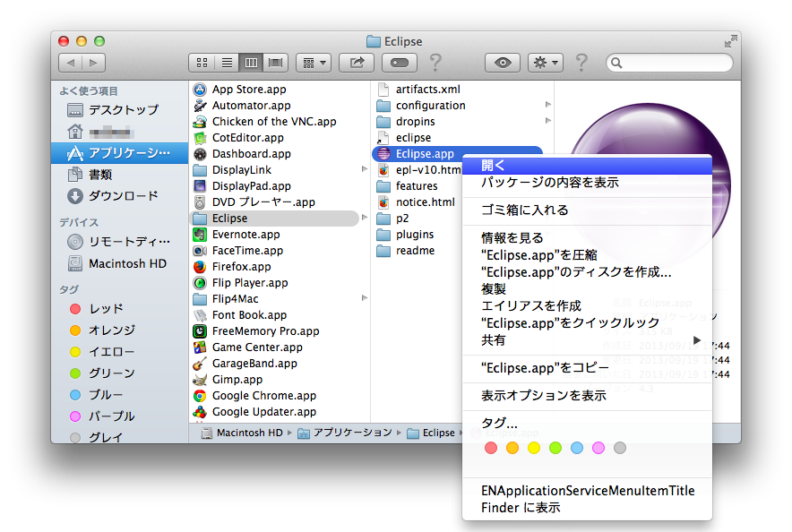The width and height of the screenshot is (792, 532).
Task: Filter by the イエロー sidebar tag
Action: tap(119, 352)
